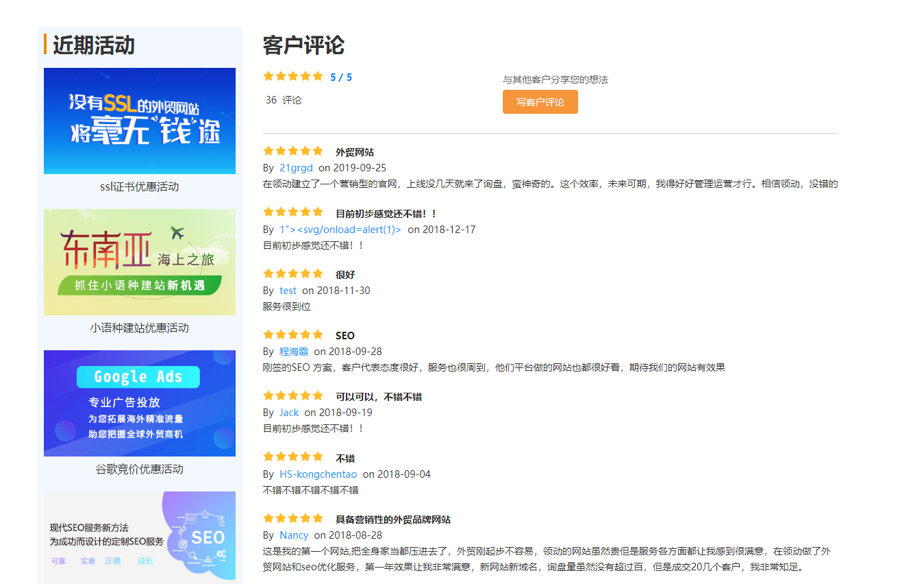The image size is (924, 584).
Task: Click a star in the SEO review rating
Action: point(293,334)
